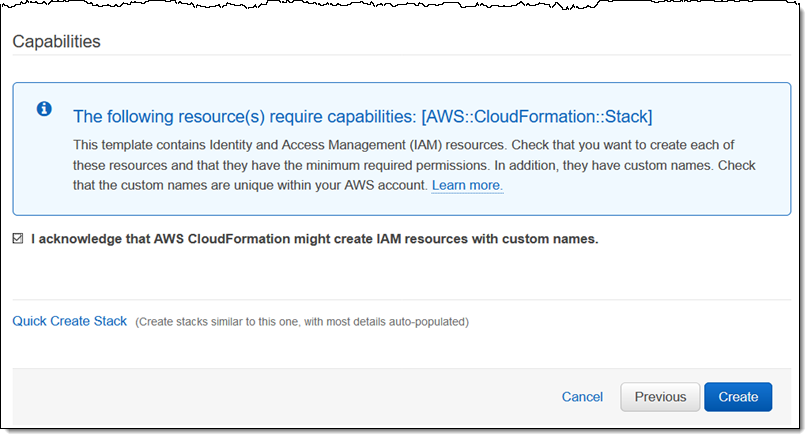This screenshot has height=439, width=810.
Task: Open the Learn more link
Action: (x=467, y=186)
